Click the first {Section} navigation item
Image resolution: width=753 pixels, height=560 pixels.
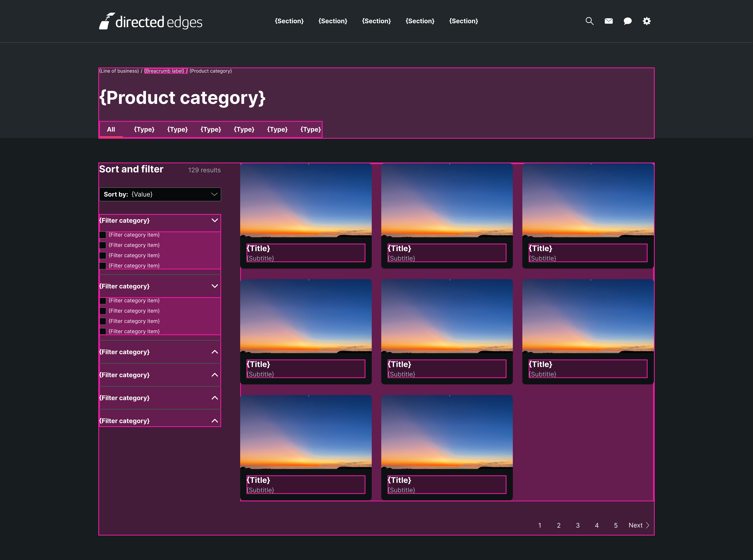289,21
